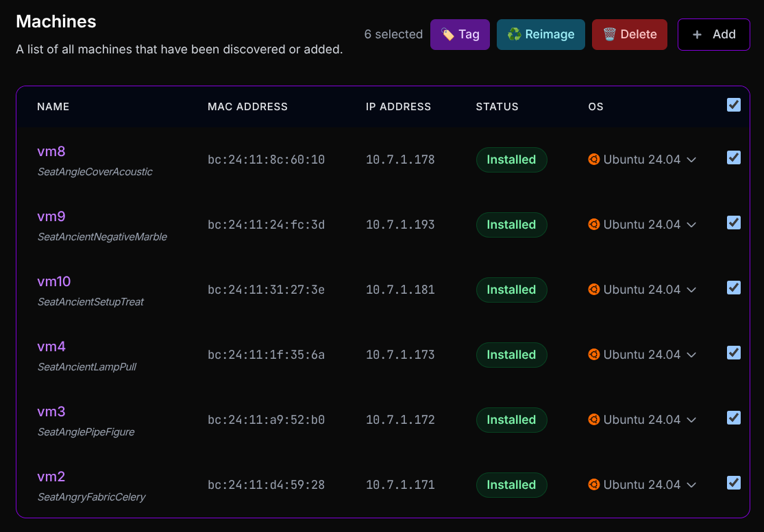Open the vm2 machine details link

51,477
